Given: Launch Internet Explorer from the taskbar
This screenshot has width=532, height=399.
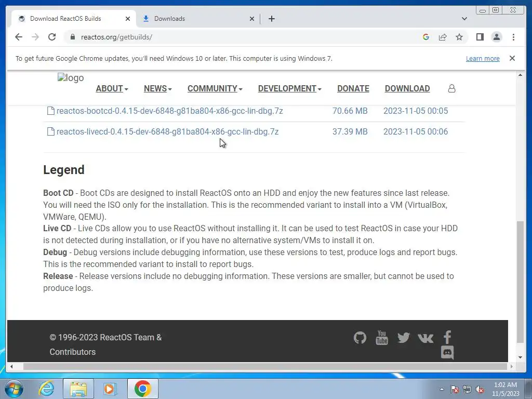Looking at the screenshot, I should [46, 389].
